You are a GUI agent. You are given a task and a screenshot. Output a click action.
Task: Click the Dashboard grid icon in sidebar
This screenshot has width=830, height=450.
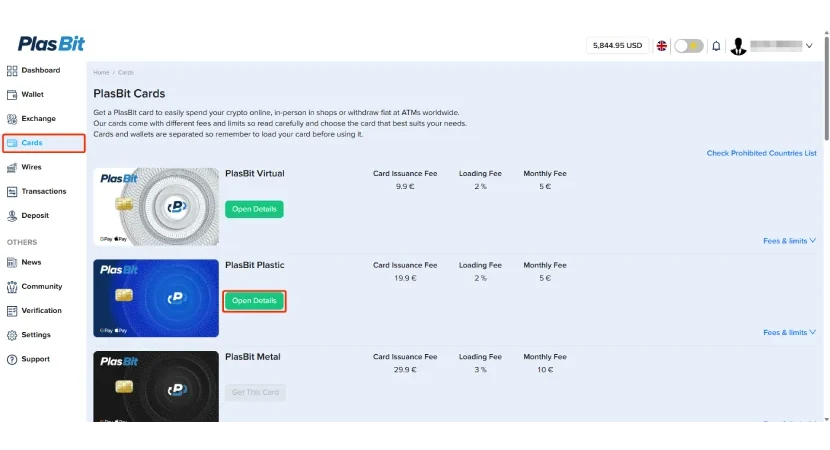pos(12,70)
